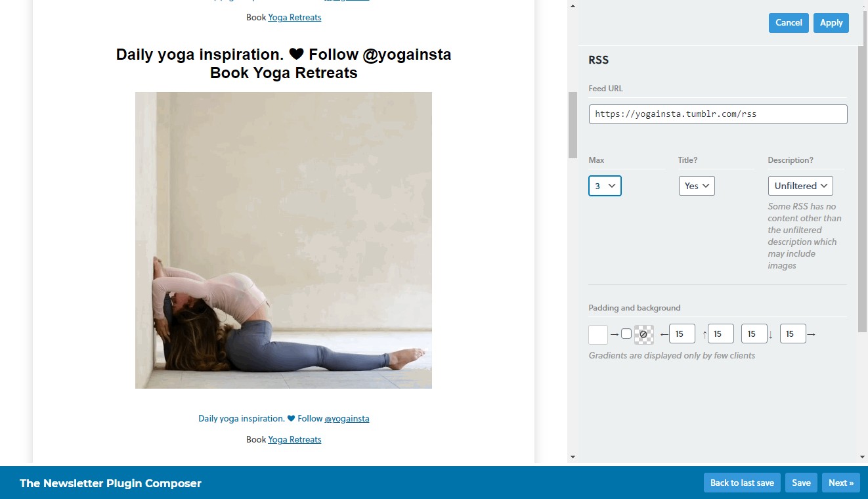Image resolution: width=868 pixels, height=499 pixels.
Task: Open the Max items dropdown
Action: click(605, 186)
